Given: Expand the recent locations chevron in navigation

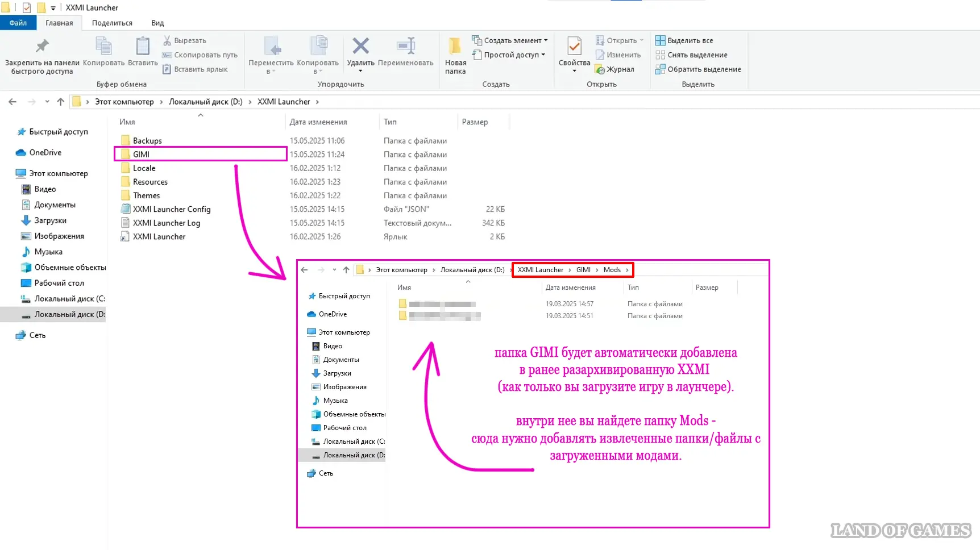Looking at the screenshot, I should 47,102.
